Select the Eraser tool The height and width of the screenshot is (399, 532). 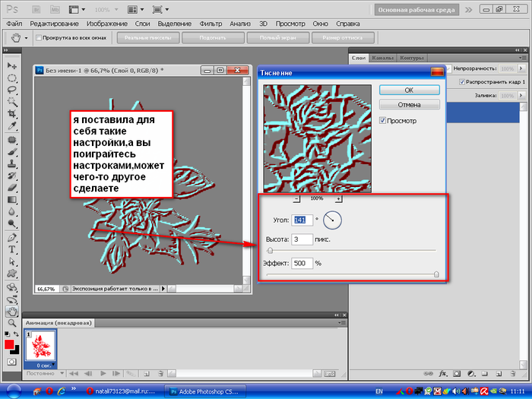[12, 188]
